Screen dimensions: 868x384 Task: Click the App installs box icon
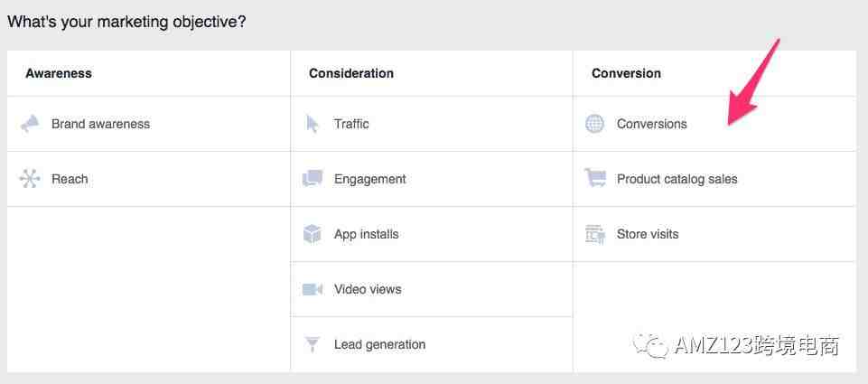pyautogui.click(x=313, y=234)
